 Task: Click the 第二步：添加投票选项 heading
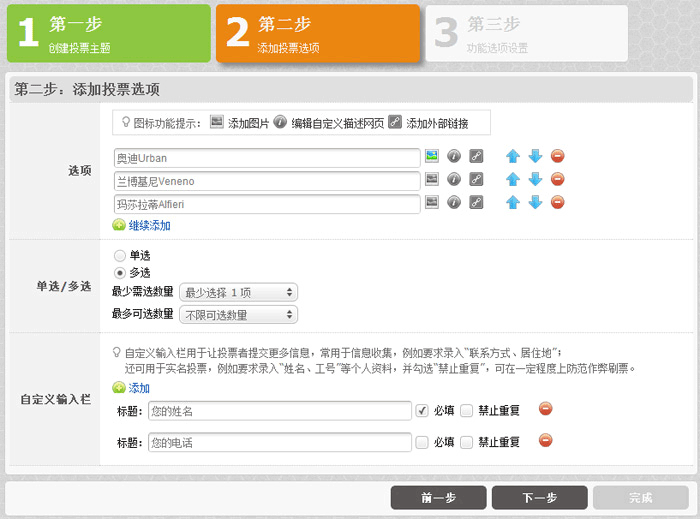[x=87, y=89]
